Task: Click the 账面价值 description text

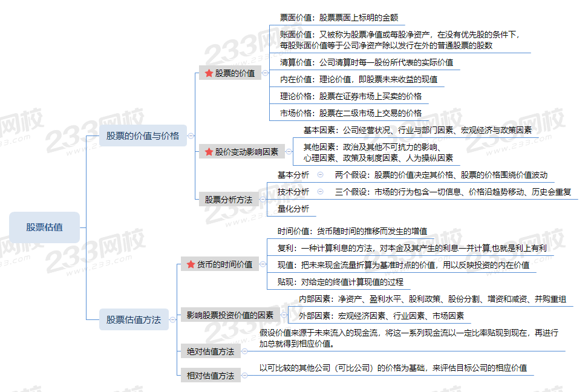Action: click(x=400, y=40)
